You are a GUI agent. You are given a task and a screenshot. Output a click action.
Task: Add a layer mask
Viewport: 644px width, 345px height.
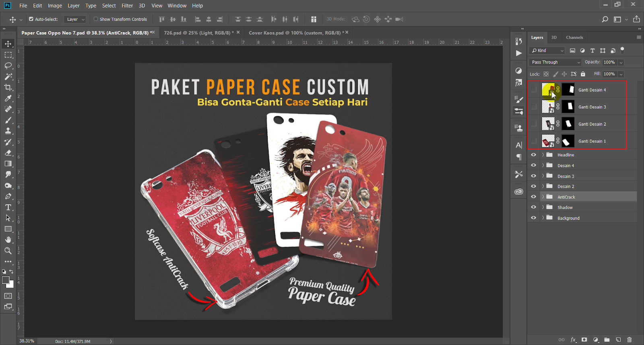(x=584, y=340)
